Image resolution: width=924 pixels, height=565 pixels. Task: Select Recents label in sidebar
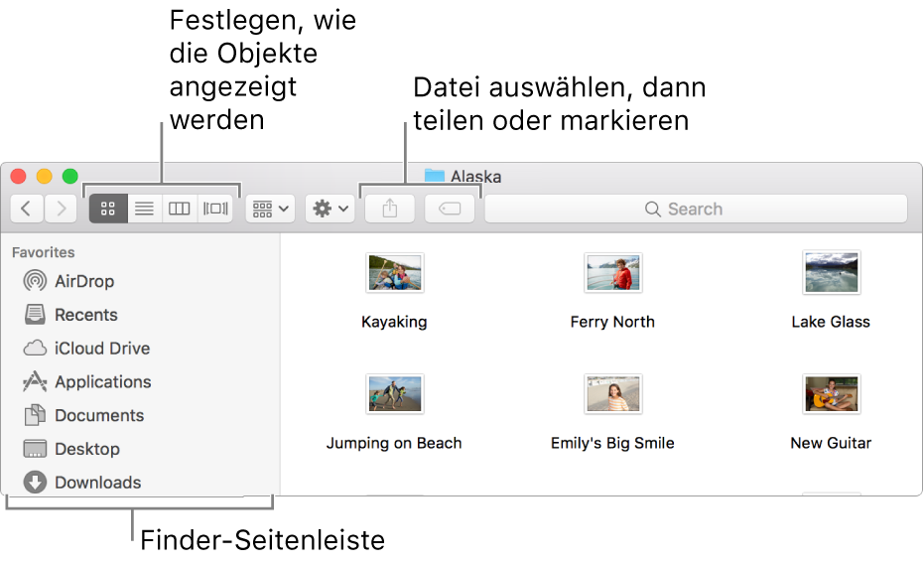pyautogui.click(x=86, y=315)
